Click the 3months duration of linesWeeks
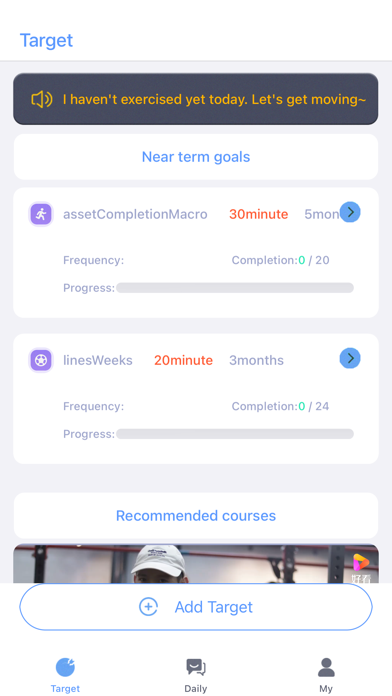 [256, 360]
